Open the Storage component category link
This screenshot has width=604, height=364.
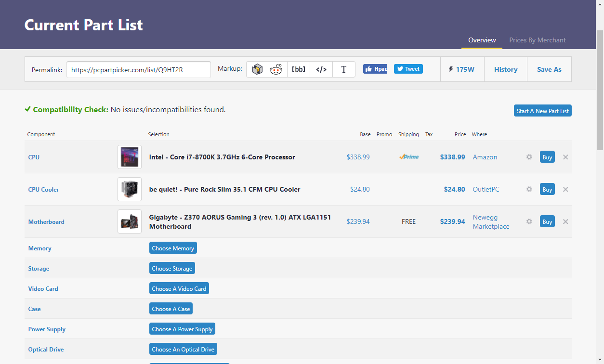point(39,268)
